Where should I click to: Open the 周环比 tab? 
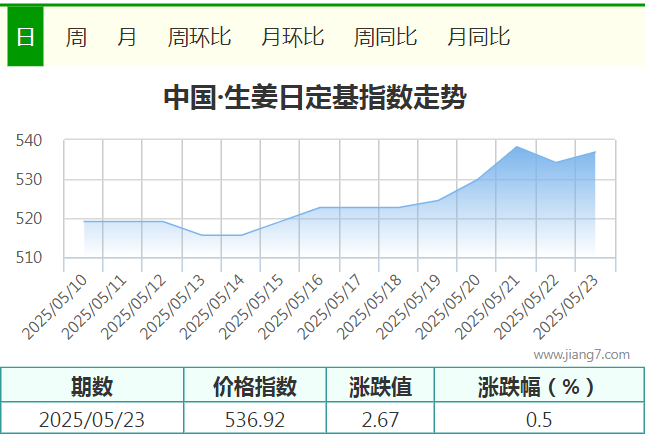pos(199,38)
